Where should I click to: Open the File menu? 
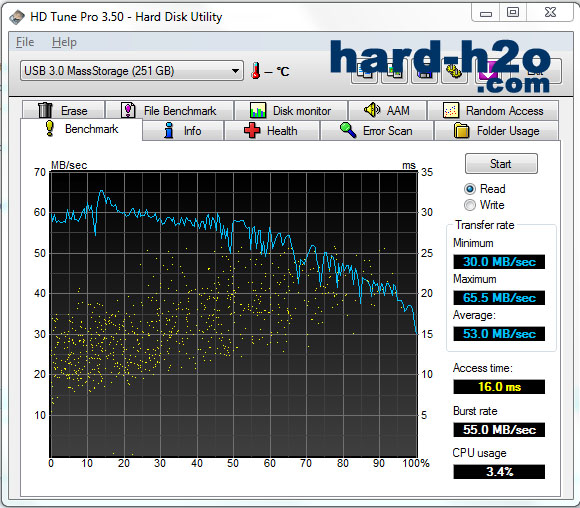pos(25,42)
